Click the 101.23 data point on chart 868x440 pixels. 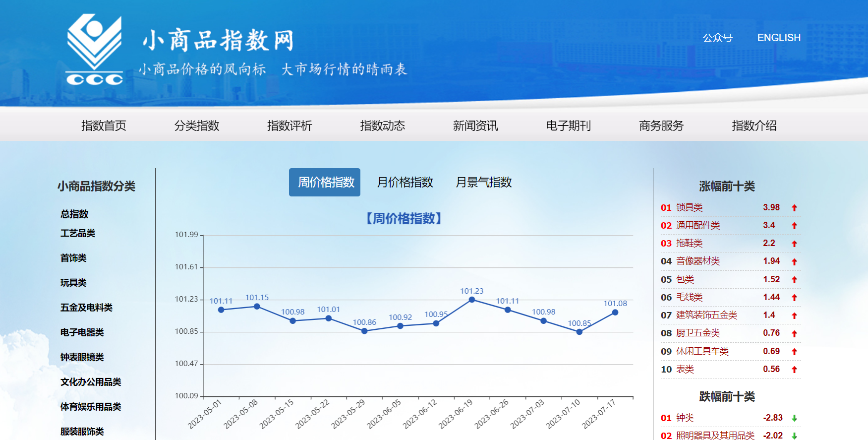(472, 300)
